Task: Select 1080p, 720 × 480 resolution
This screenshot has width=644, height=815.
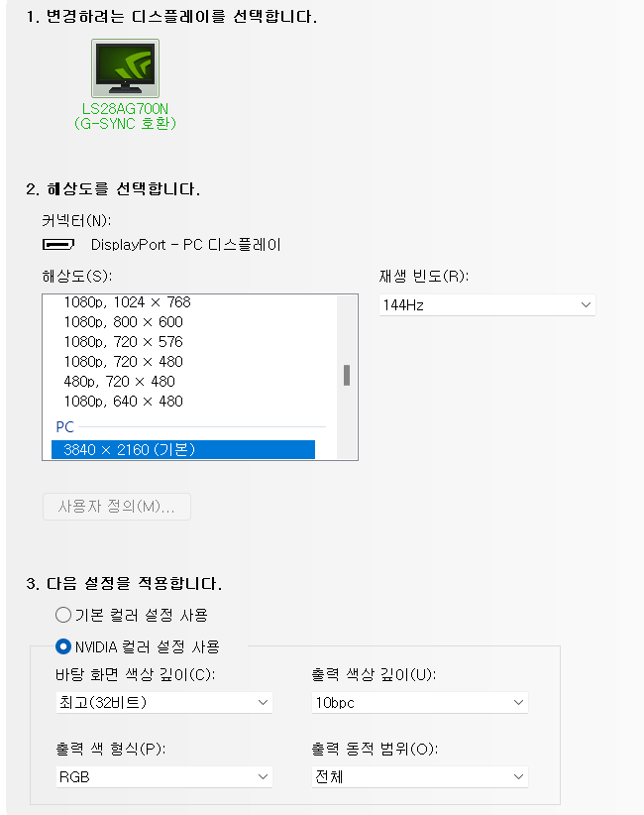Action: click(x=123, y=361)
